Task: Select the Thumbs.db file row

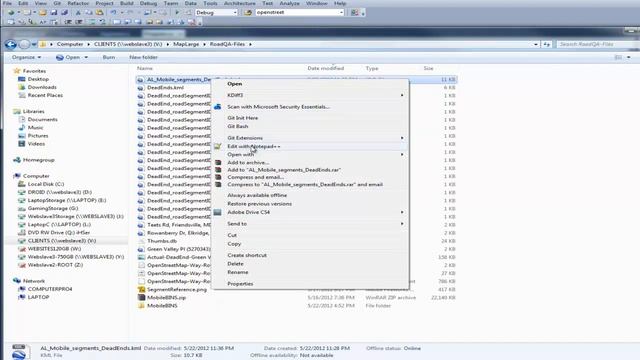Action: [296, 241]
